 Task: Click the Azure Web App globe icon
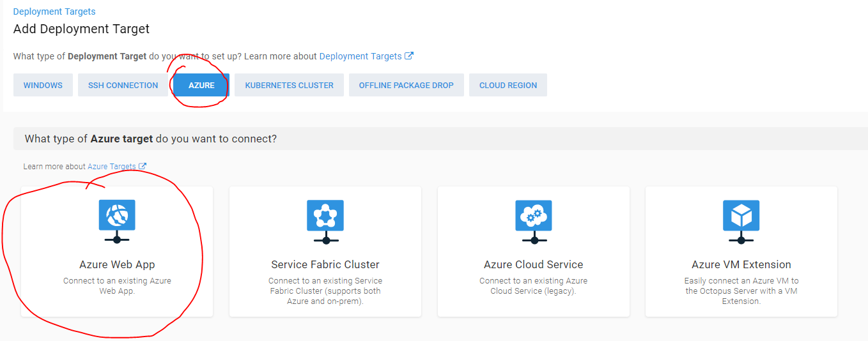[x=117, y=215]
